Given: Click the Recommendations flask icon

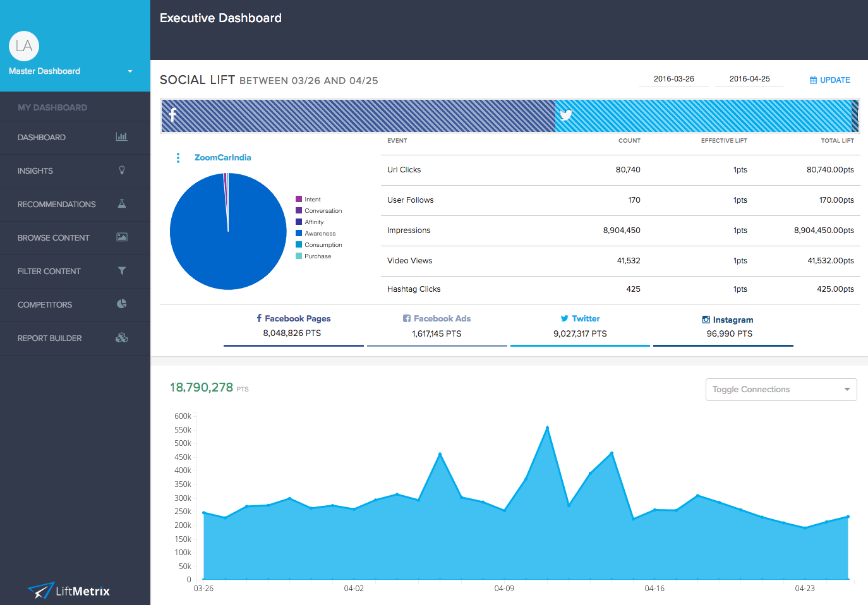Looking at the screenshot, I should coord(122,203).
